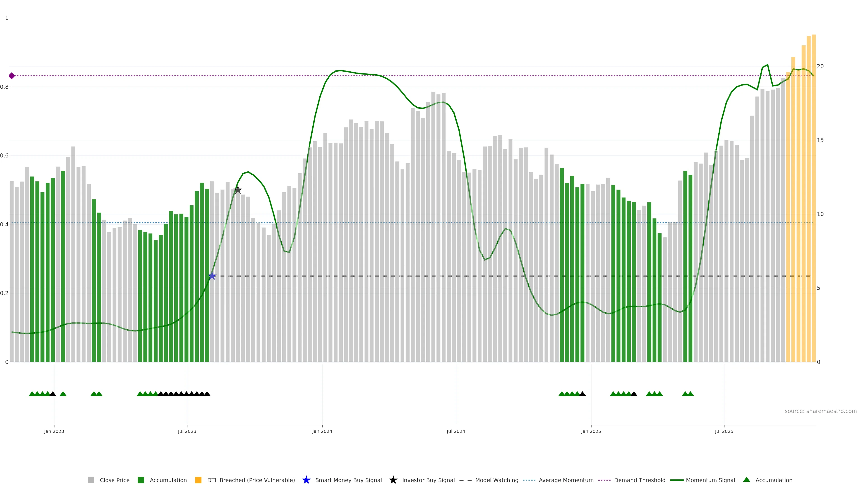Click the orange DTL Breached square in the legend
The height and width of the screenshot is (488, 868).
[198, 480]
